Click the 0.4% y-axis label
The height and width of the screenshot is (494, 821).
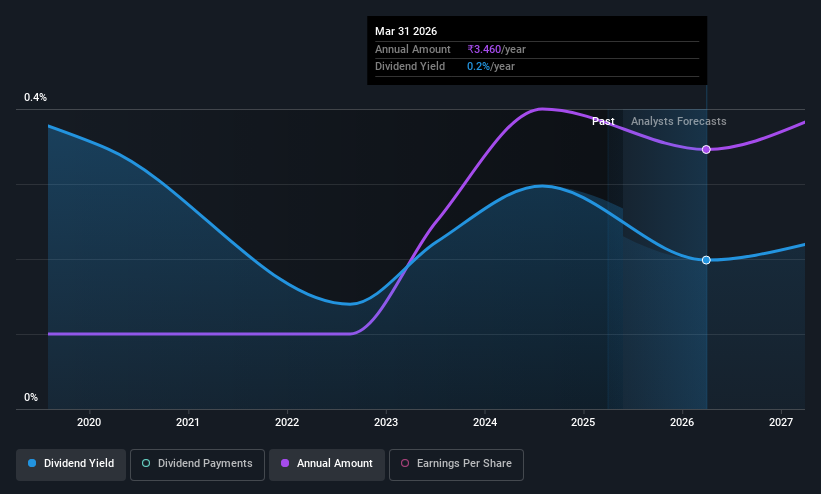[36, 97]
